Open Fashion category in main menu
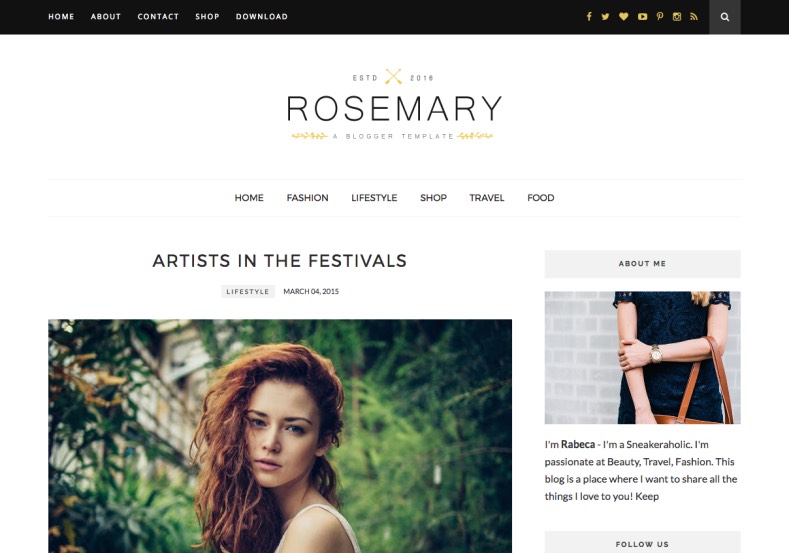Screen dimensions: 789x553 [x=307, y=198]
